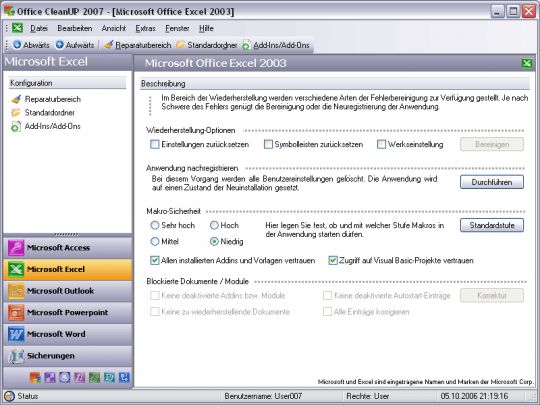Image resolution: width=540 pixels, height=405 pixels.
Task: Uncheck Allen installierten Addins und Vorlagen vertrauen
Action: coord(155,260)
